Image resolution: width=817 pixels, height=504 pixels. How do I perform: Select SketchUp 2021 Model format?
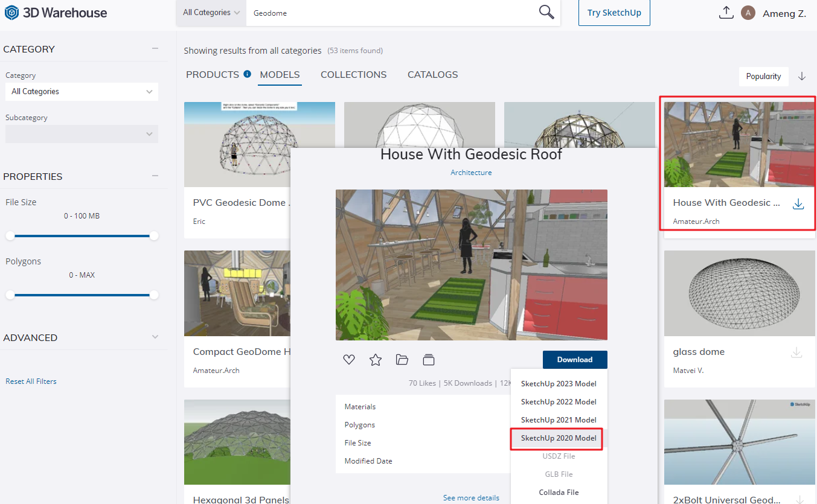[x=559, y=420]
